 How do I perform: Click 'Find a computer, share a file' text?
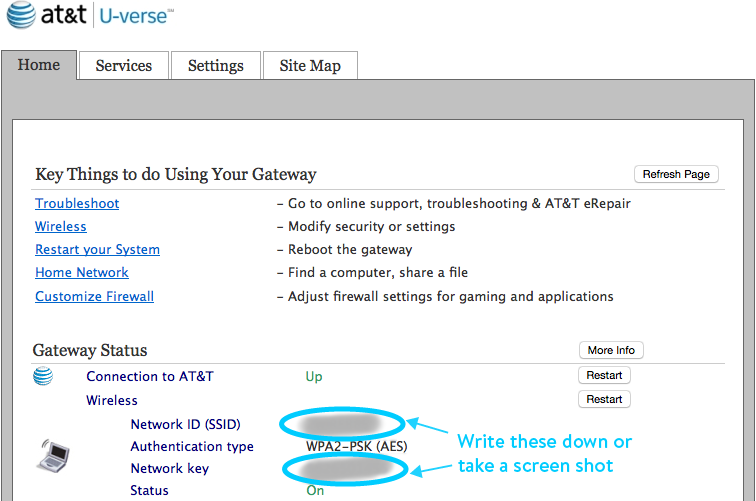point(378,273)
